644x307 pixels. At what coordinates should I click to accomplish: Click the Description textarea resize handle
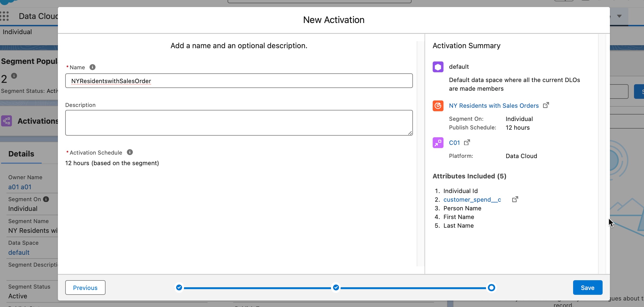click(x=410, y=133)
